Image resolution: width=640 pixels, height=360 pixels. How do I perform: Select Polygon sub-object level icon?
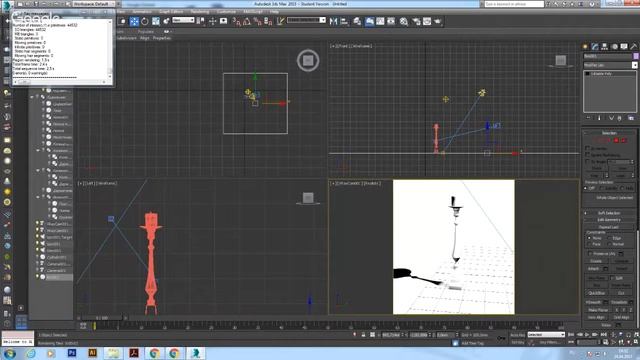point(616,140)
